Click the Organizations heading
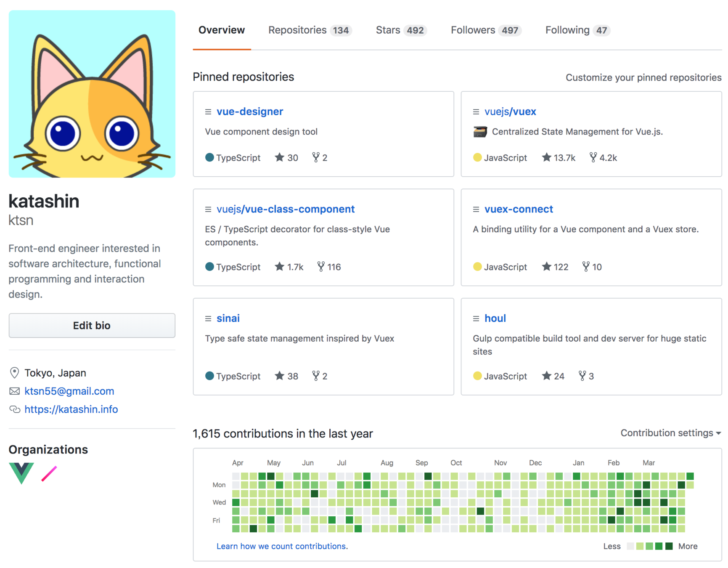Screen dimensions: 728x568 (x=48, y=450)
